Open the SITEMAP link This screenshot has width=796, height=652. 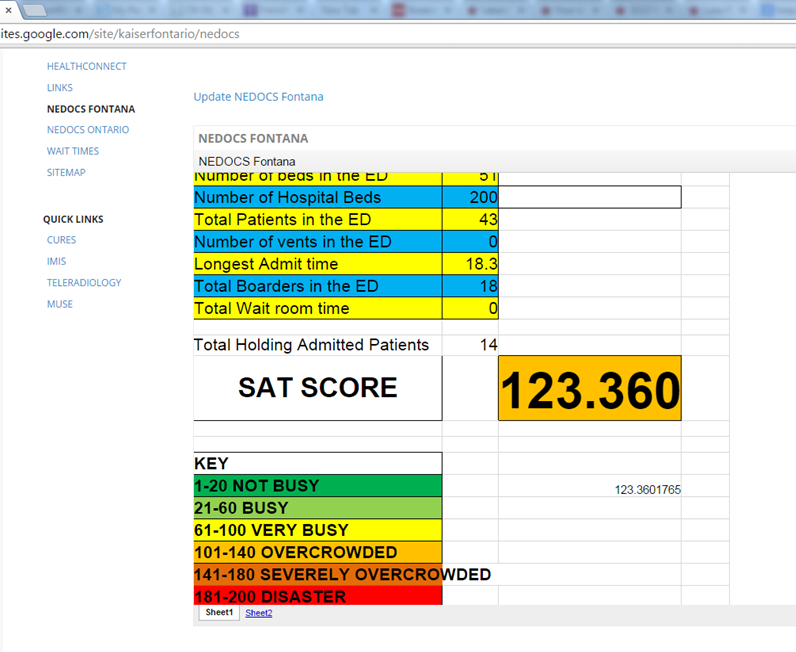(66, 173)
